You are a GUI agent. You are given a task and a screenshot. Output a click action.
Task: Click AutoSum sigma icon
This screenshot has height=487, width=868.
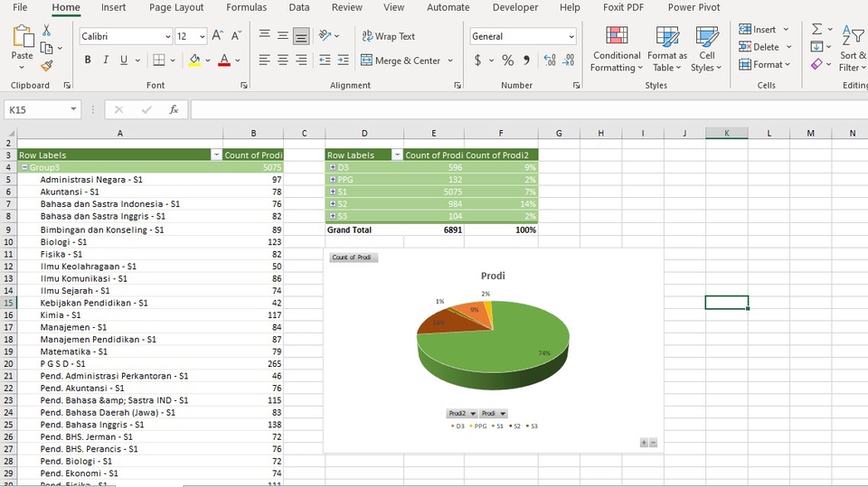pyautogui.click(x=816, y=29)
